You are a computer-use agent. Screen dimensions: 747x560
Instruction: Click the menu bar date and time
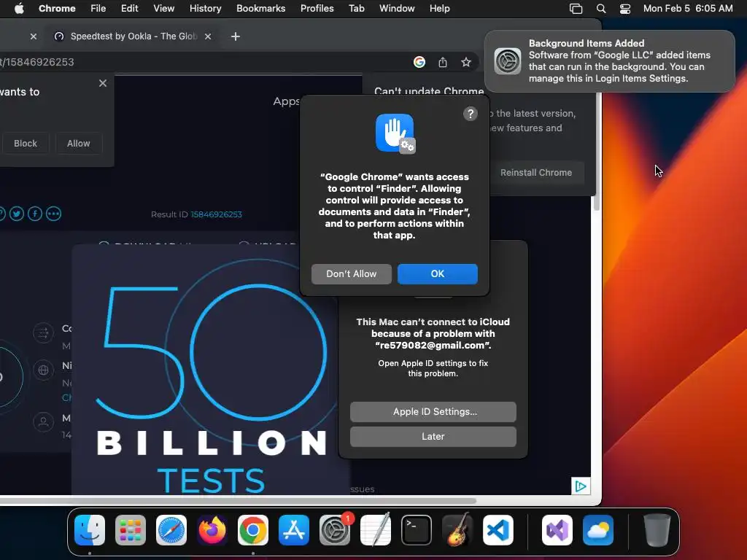688,9
